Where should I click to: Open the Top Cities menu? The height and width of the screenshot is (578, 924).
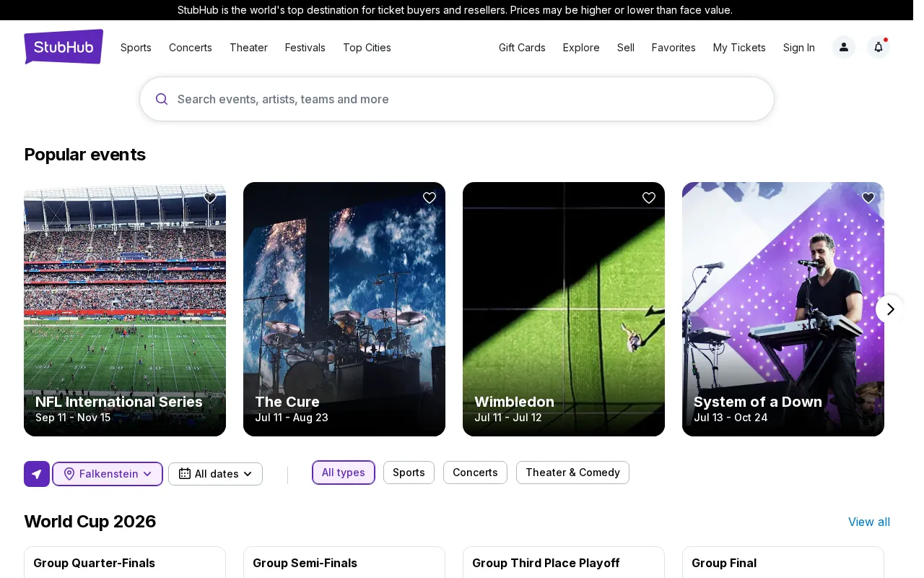click(367, 48)
